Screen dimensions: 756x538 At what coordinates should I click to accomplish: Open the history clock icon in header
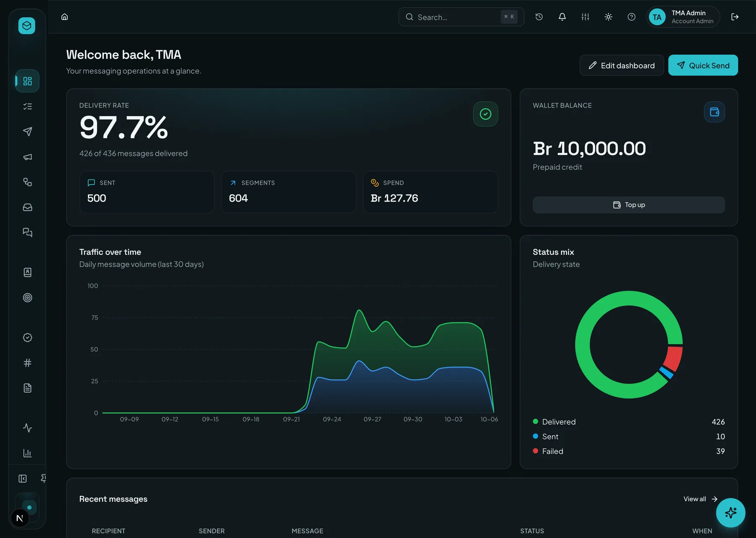click(x=539, y=17)
